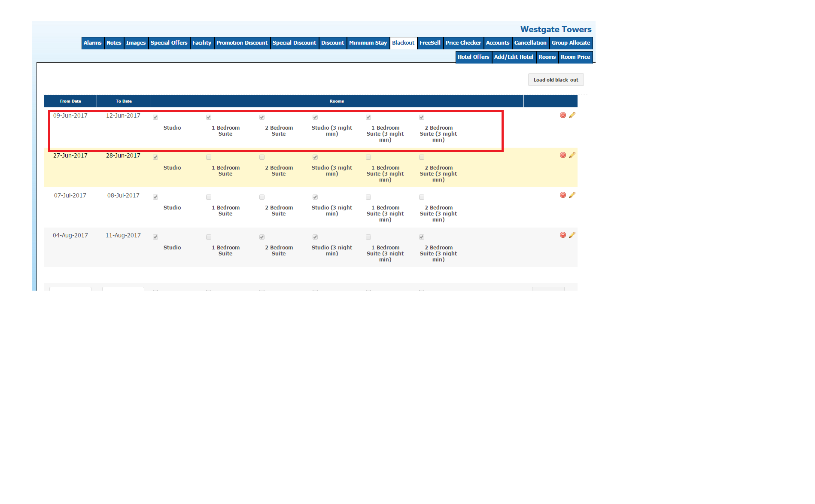Open the FreeSell tab
815x504 pixels.
point(430,43)
